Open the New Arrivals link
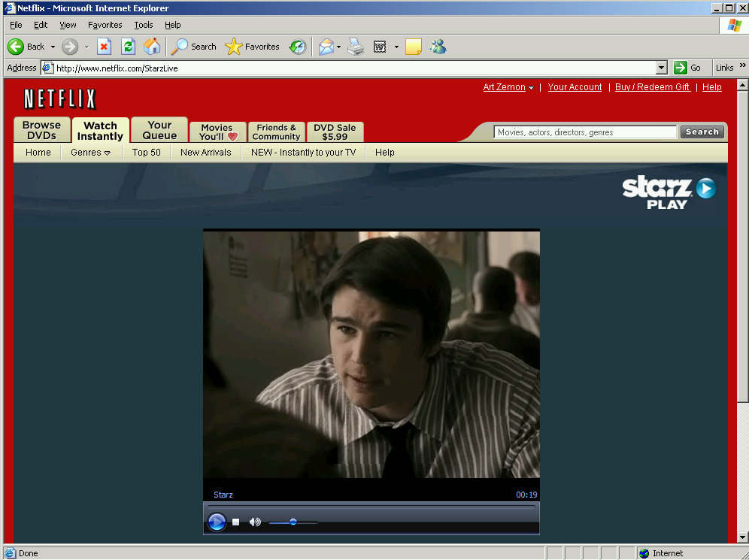 [x=206, y=153]
